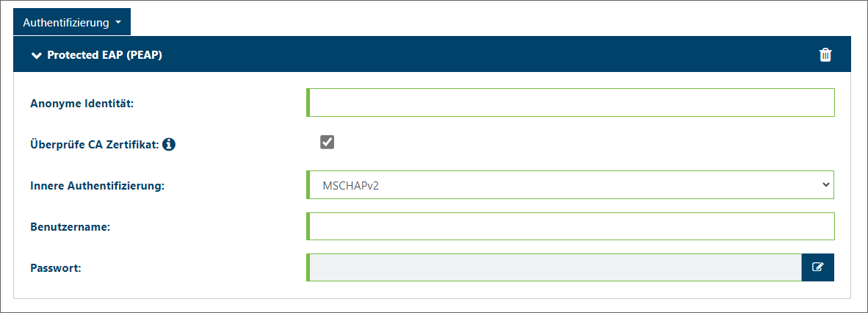Click the greyed Passwort field

[x=554, y=267]
